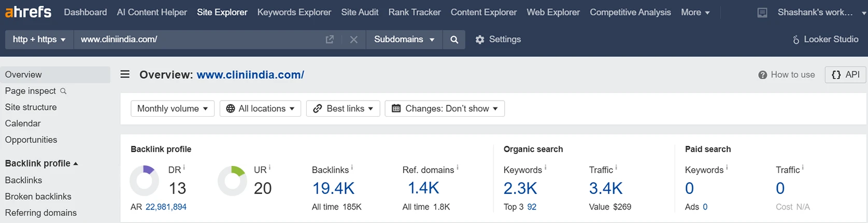Expand the http + https protocol dropdown
The image size is (868, 223).
[x=39, y=39]
